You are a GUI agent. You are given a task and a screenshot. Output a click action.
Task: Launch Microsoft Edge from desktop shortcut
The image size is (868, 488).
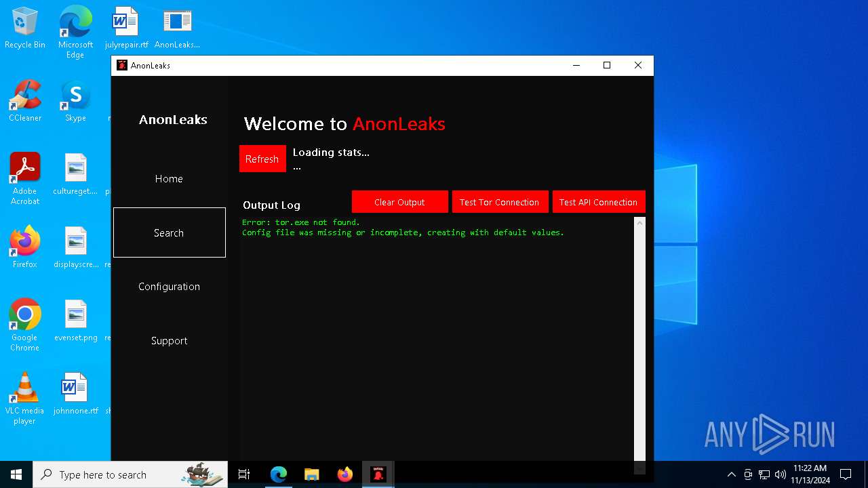pyautogui.click(x=75, y=33)
